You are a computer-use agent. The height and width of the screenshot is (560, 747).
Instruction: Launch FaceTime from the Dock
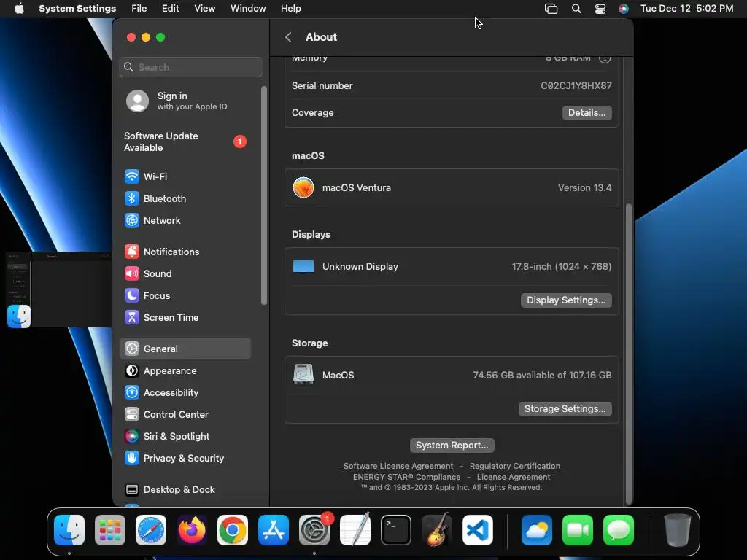click(x=578, y=530)
